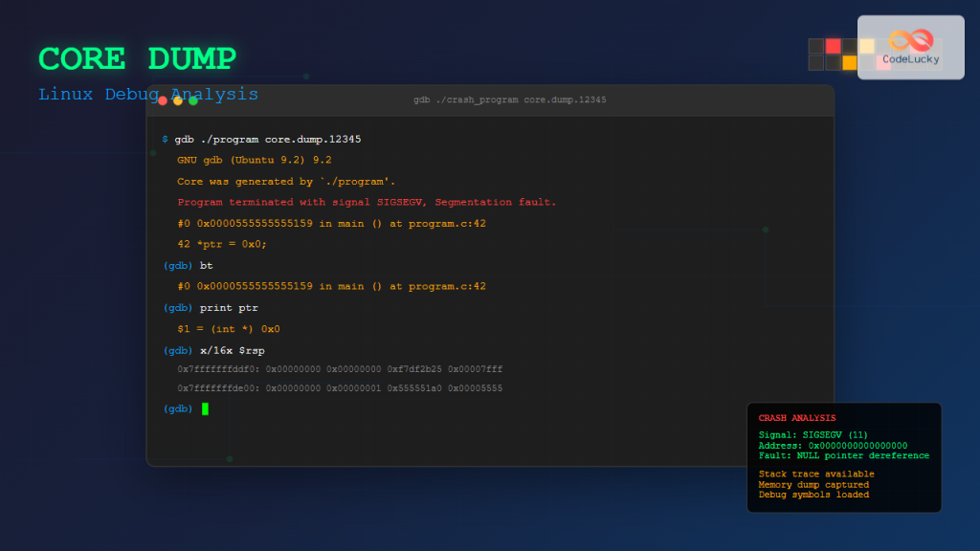Click 'Fault: NULL pointer dereference' in crash panel

point(845,455)
